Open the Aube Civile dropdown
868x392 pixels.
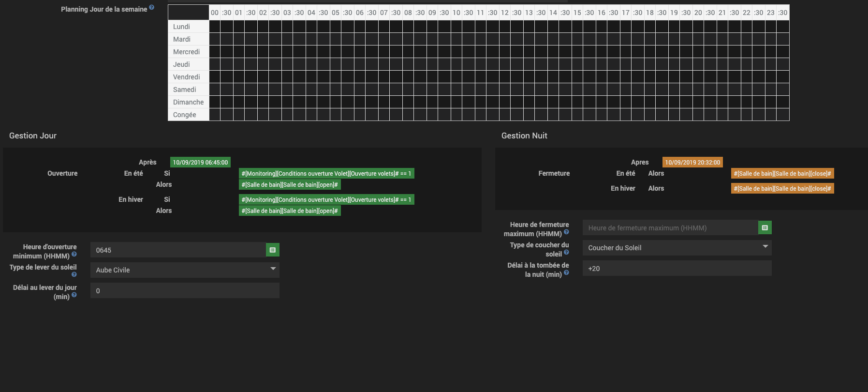185,270
